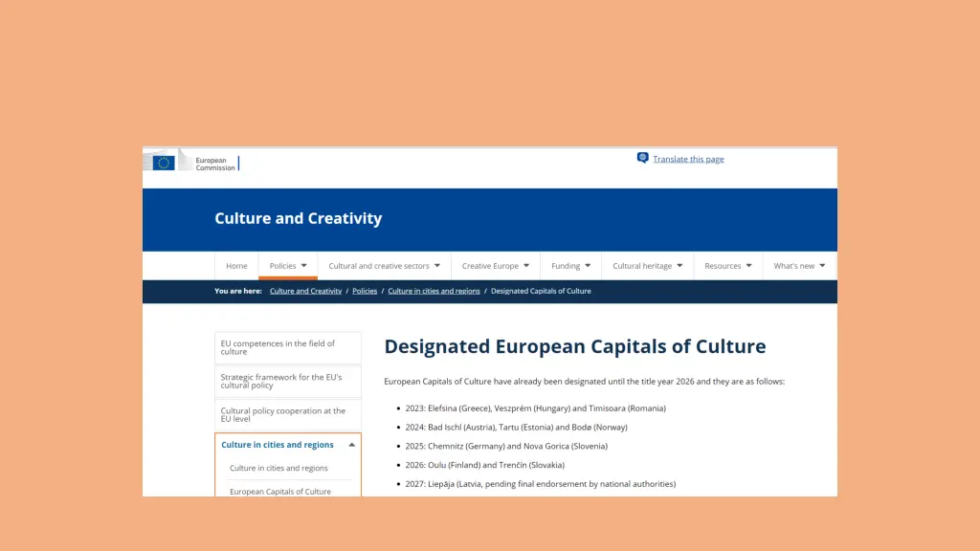Screen dimensions: 980x551
Task: Expand Cultural and creative sectors arrow
Action: point(436,266)
